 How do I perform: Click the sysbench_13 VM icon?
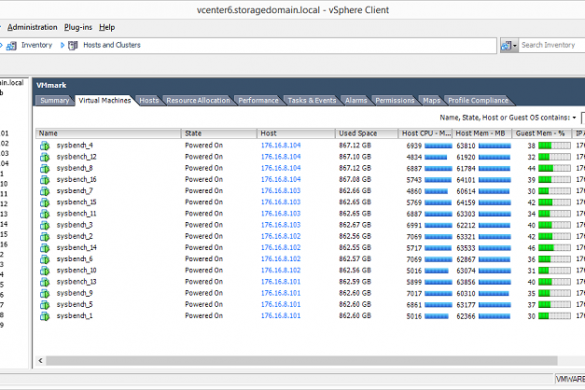(45, 282)
